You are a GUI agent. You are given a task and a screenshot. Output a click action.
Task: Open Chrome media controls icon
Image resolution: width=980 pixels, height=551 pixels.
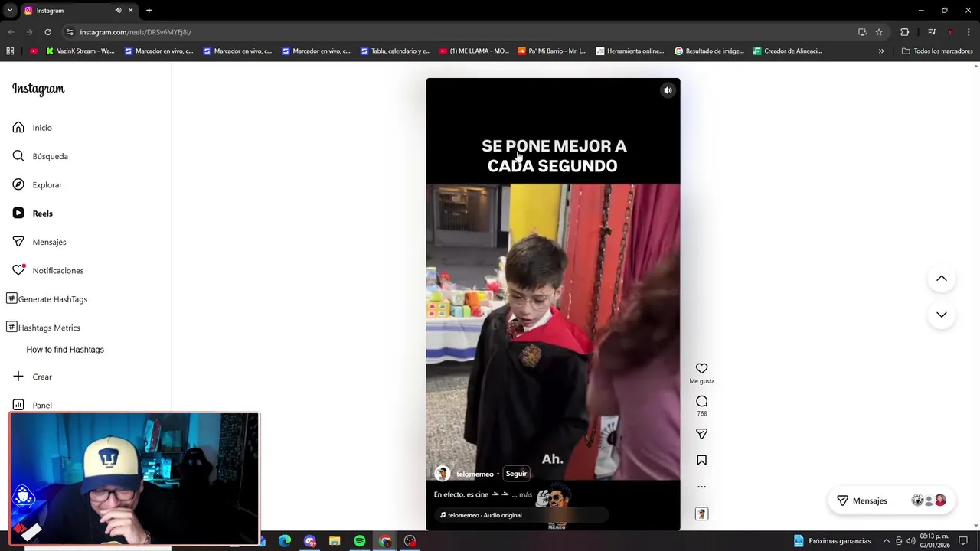coord(932,32)
